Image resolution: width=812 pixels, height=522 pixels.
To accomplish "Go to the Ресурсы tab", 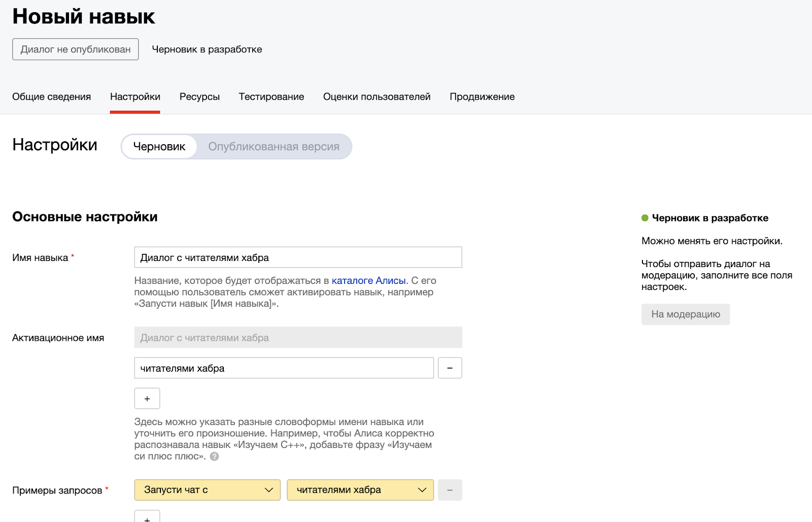I will point(199,96).
